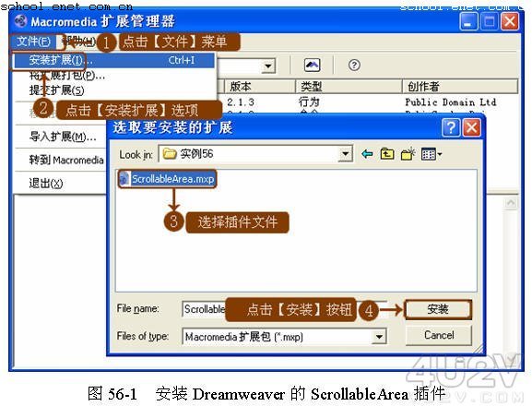
Task: Click the Macromedia Exchange toolbar icon
Action: pyautogui.click(x=313, y=65)
